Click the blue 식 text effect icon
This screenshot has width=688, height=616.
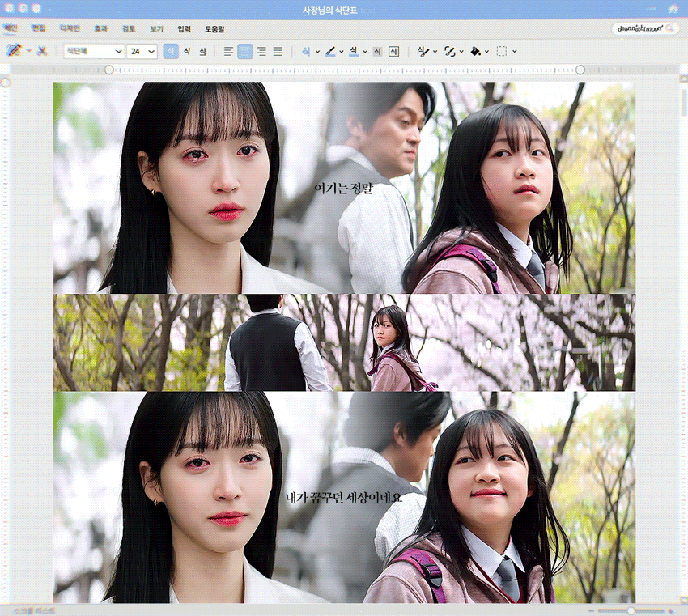pos(306,51)
